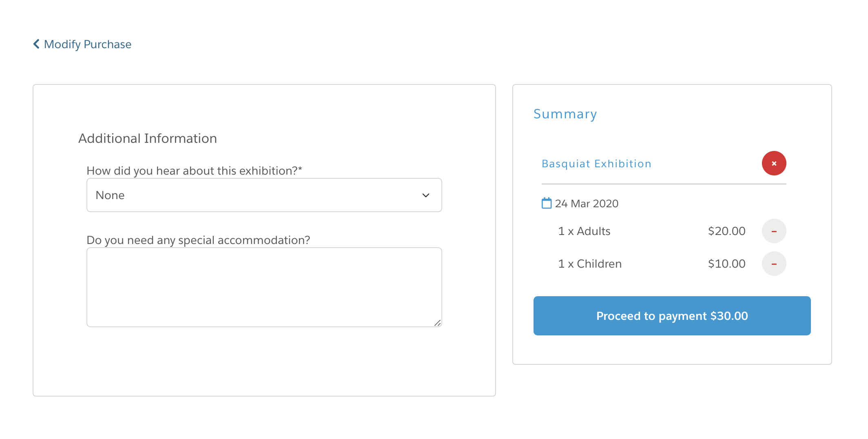Click the minus icon next to 1 x Children

tap(774, 264)
